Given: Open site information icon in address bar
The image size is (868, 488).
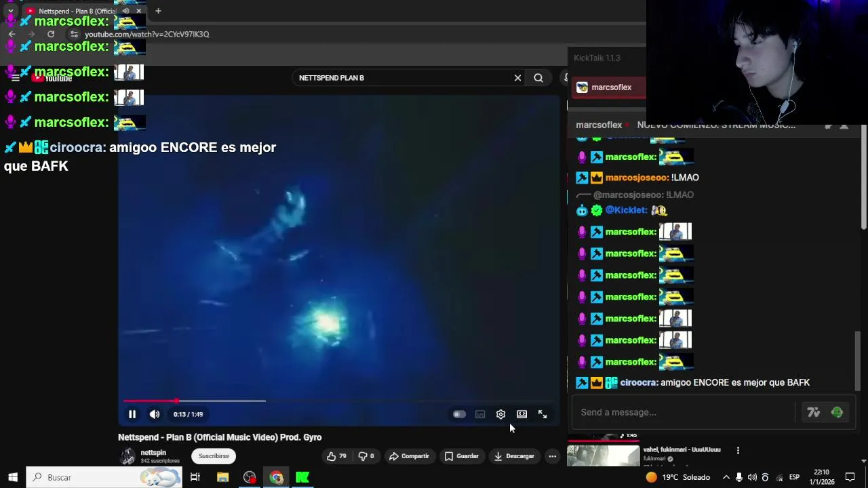Looking at the screenshot, I should (x=74, y=34).
